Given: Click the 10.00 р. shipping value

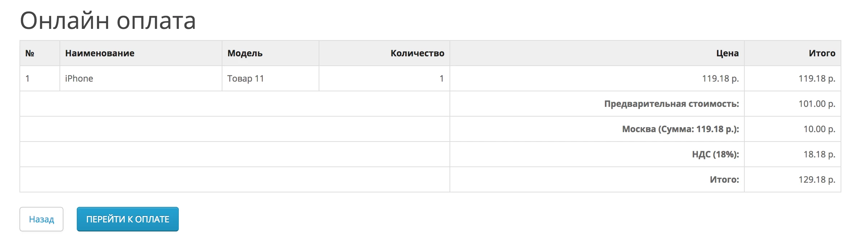Looking at the screenshot, I should pyautogui.click(x=819, y=129).
